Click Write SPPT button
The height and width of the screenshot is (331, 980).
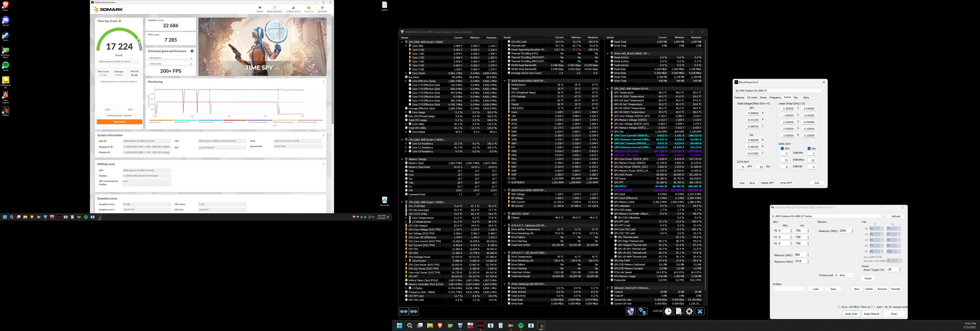click(786, 183)
